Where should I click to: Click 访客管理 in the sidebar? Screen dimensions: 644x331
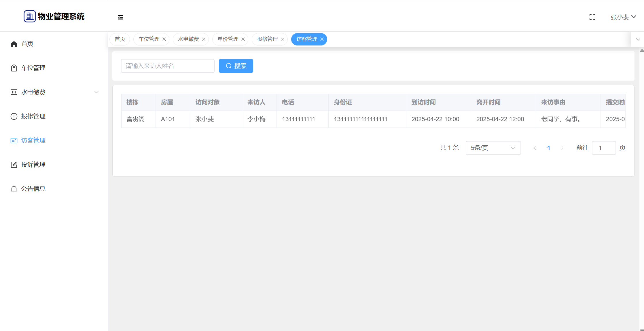[33, 140]
